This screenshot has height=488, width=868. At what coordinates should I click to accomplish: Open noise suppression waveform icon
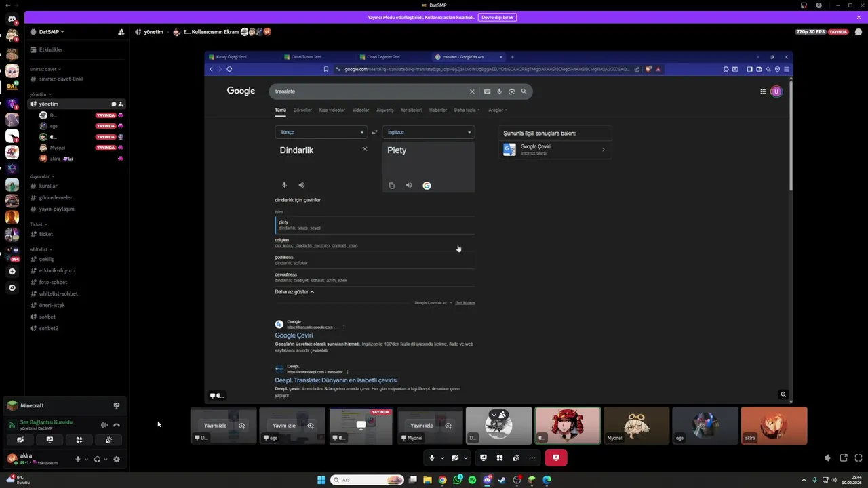pyautogui.click(x=104, y=425)
